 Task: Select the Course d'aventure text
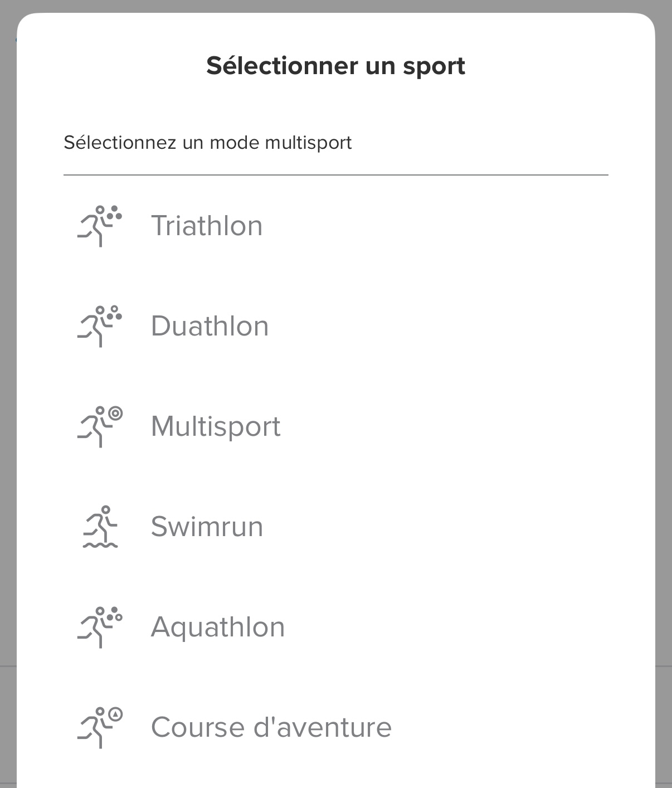[271, 727]
